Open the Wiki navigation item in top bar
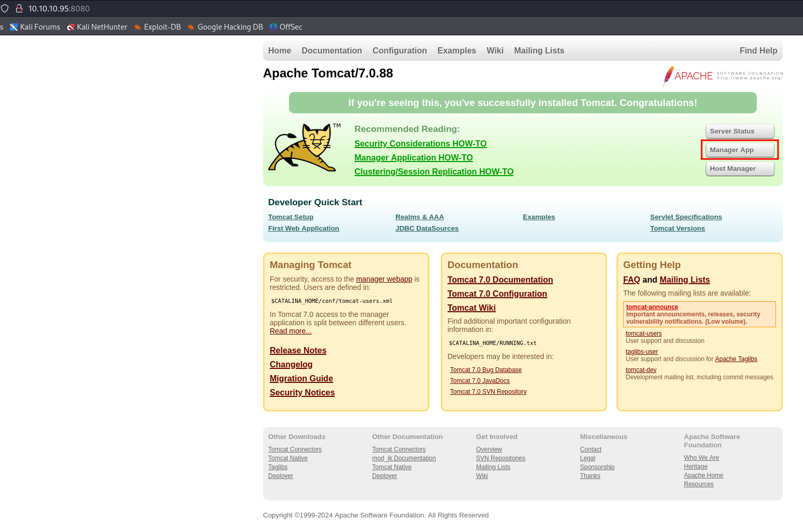Viewport: 803px width, 532px height. (495, 50)
